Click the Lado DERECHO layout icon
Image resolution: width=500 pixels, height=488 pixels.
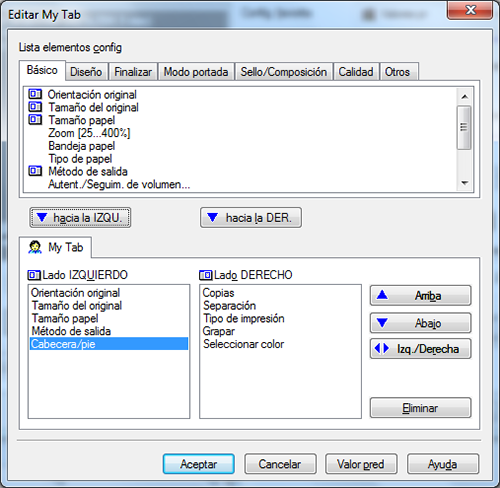pyautogui.click(x=205, y=275)
